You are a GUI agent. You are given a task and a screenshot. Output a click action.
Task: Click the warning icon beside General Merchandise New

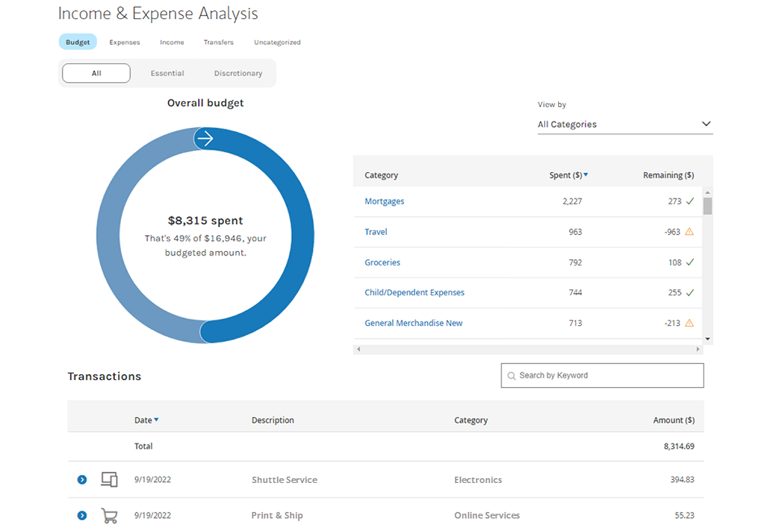click(691, 323)
